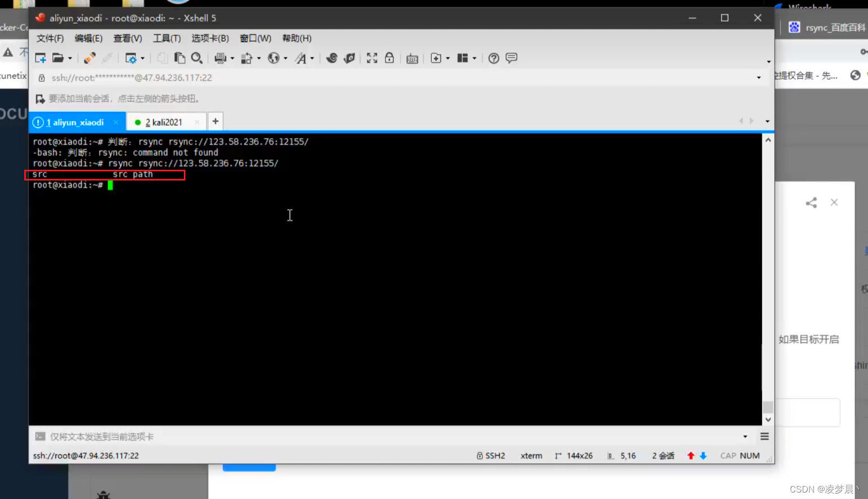Open the SSH address bar dropdown
Screen dimensions: 868x499
click(x=758, y=78)
